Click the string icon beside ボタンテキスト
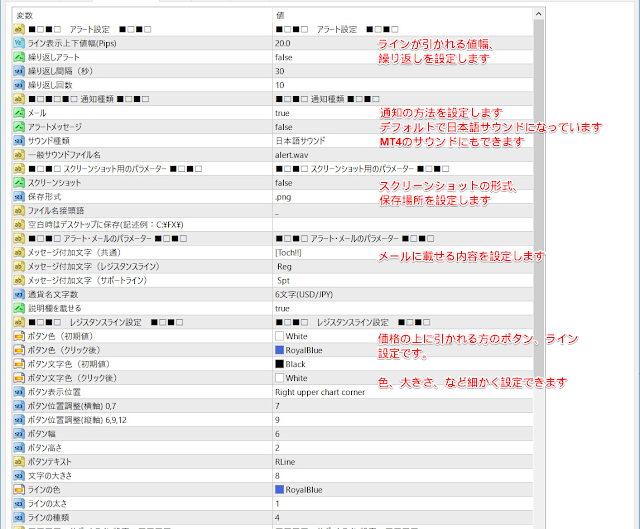The image size is (640, 529). click(x=19, y=462)
